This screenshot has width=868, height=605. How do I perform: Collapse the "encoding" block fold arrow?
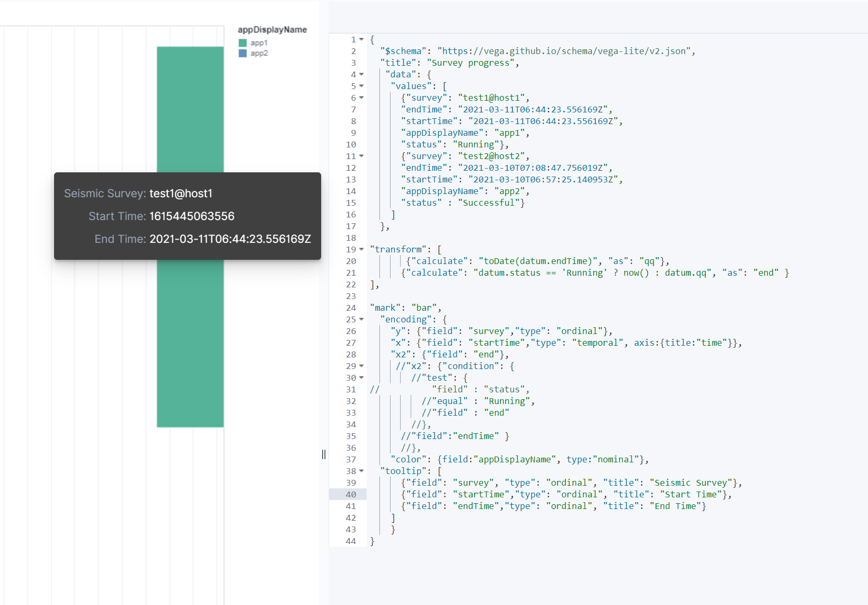(361, 319)
